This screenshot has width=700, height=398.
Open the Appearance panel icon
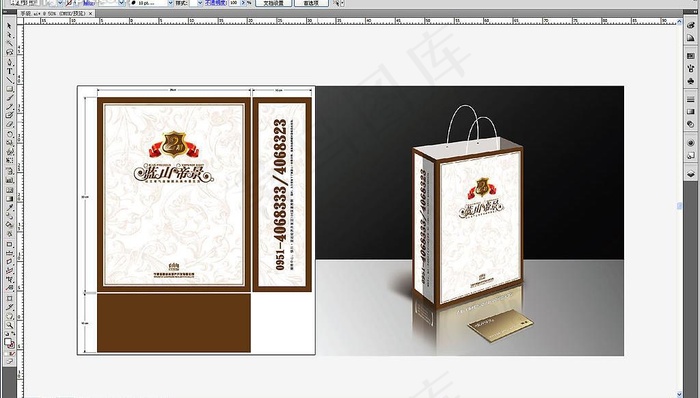pos(691,143)
